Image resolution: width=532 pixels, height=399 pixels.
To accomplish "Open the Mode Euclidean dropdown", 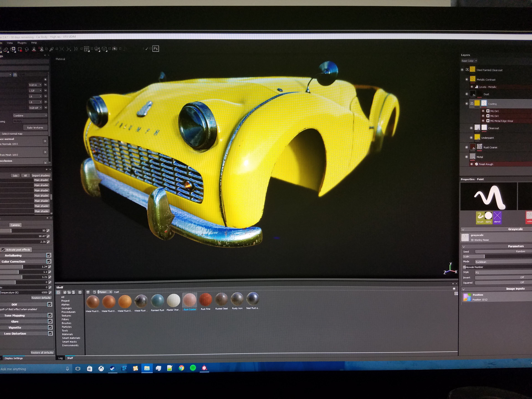I will (x=503, y=262).
